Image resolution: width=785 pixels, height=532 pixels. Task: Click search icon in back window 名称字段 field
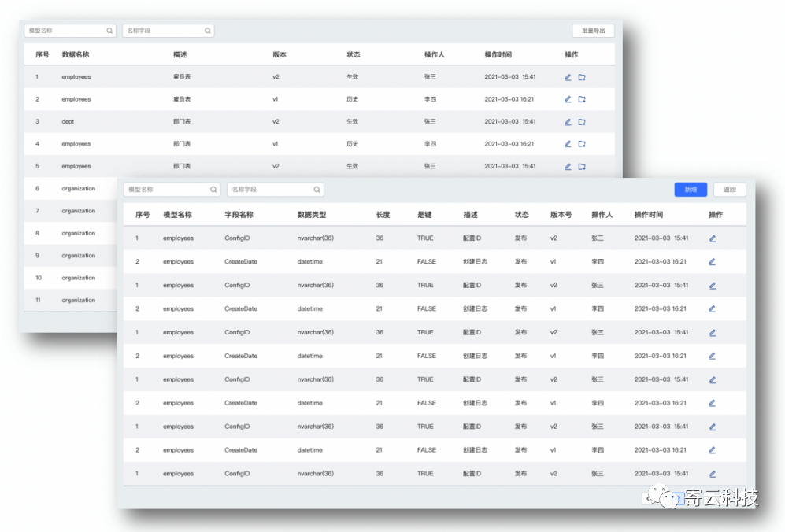[207, 31]
